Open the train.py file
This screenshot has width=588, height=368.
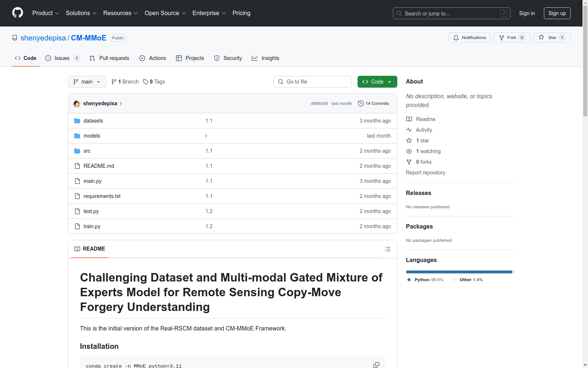(92, 226)
